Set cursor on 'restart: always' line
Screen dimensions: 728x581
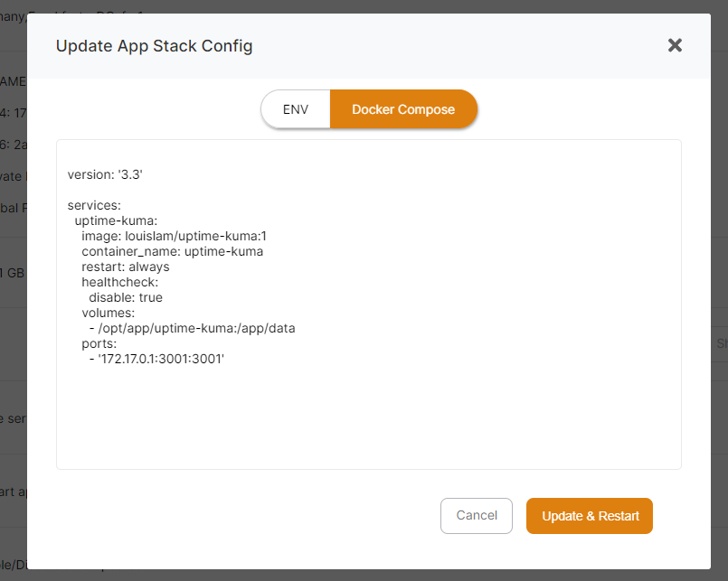click(x=125, y=267)
